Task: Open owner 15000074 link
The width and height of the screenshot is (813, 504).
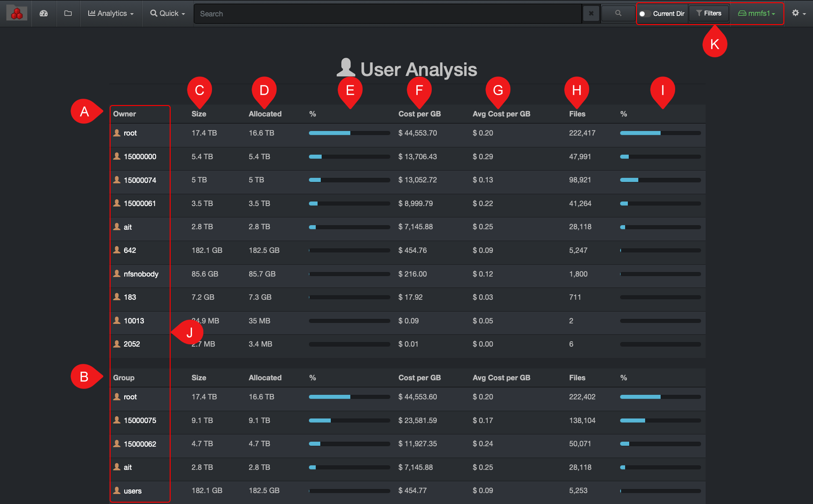Action: [140, 180]
